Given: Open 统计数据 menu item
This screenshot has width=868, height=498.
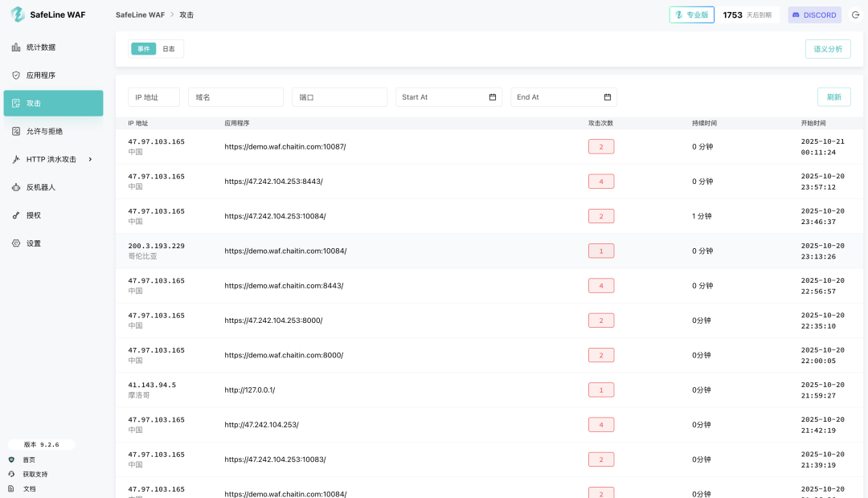Looking at the screenshot, I should [53, 47].
